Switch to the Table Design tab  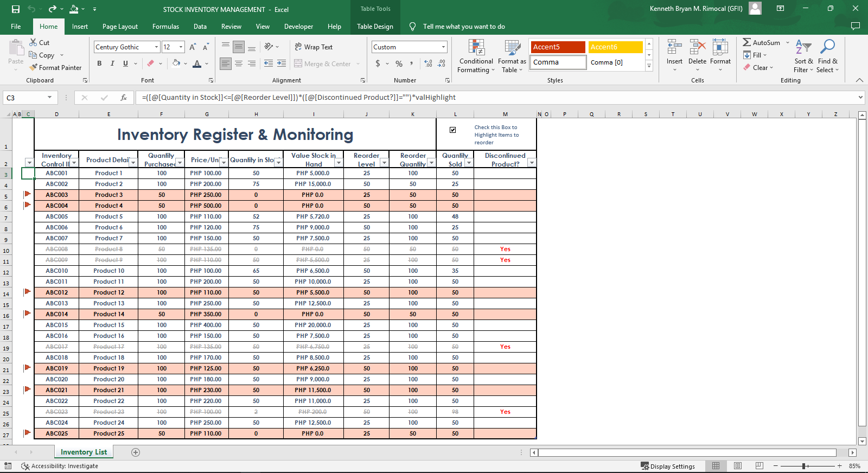click(x=375, y=27)
